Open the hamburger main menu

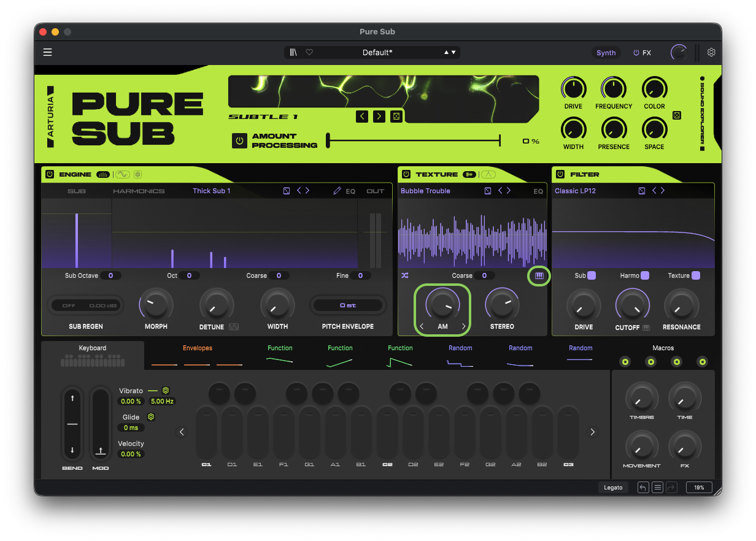pyautogui.click(x=47, y=52)
